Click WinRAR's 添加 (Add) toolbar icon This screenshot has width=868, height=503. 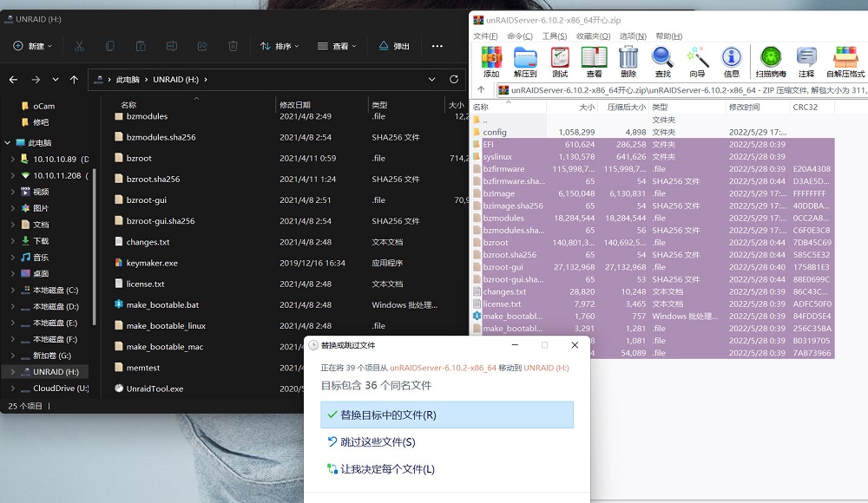point(491,62)
